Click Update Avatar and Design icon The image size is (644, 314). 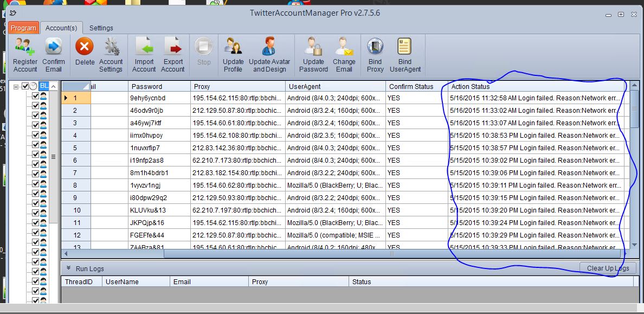tap(269, 47)
